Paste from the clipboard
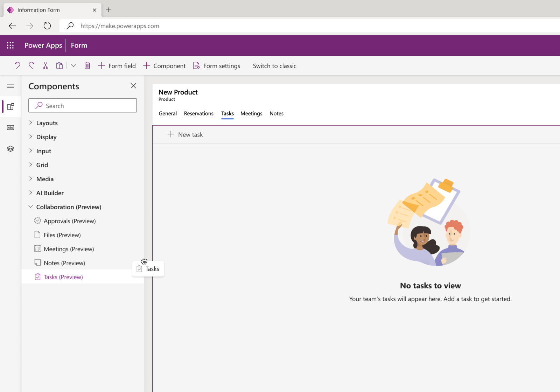Image resolution: width=560 pixels, height=392 pixels. click(59, 65)
